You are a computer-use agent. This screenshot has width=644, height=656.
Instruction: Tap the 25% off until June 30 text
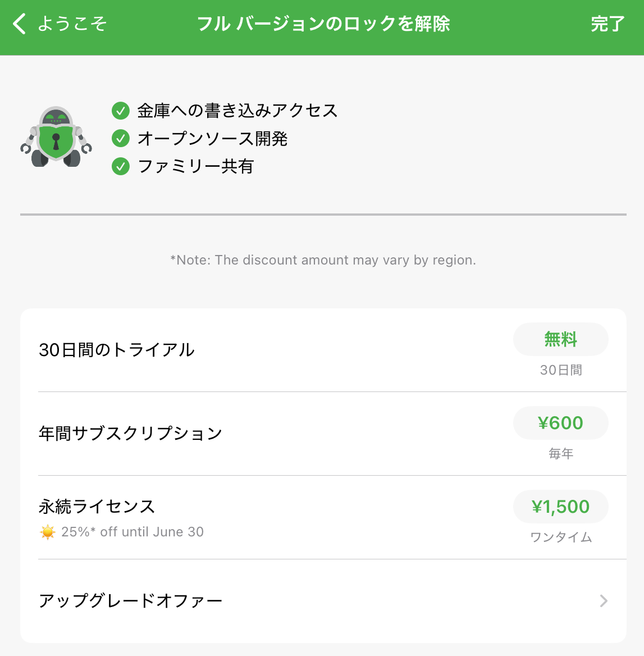pyautogui.click(x=132, y=532)
